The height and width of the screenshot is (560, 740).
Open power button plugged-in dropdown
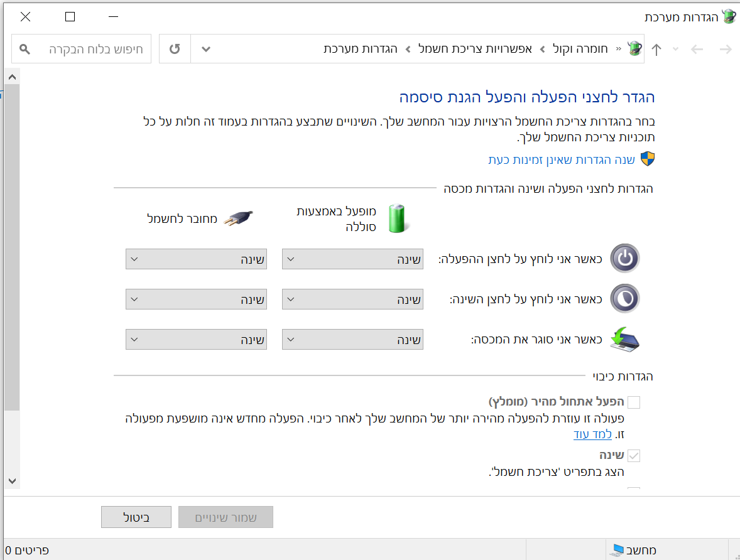[197, 259]
